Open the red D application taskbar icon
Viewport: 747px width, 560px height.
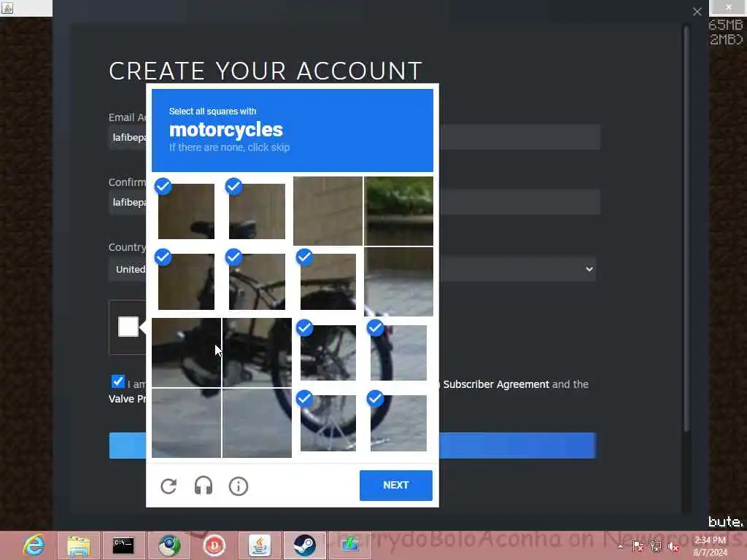pos(214,545)
